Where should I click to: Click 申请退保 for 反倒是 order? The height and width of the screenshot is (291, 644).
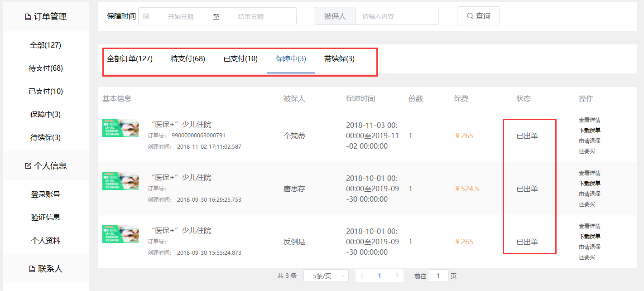590,247
